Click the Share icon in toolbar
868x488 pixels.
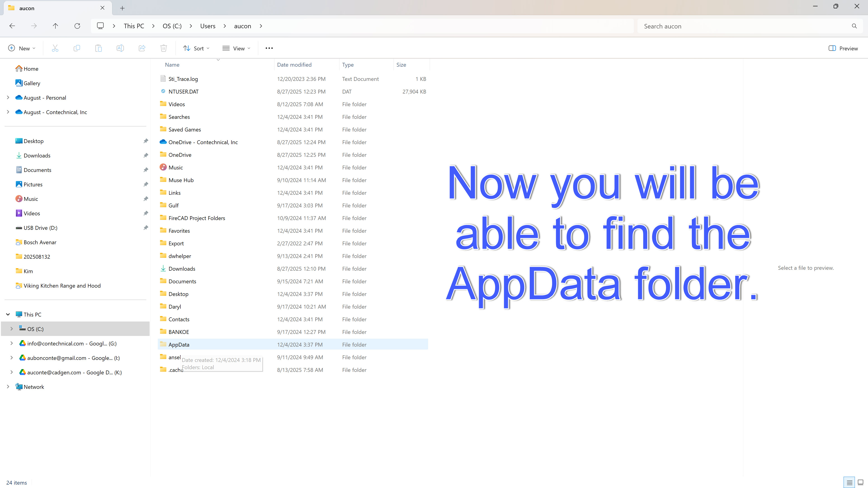click(142, 48)
